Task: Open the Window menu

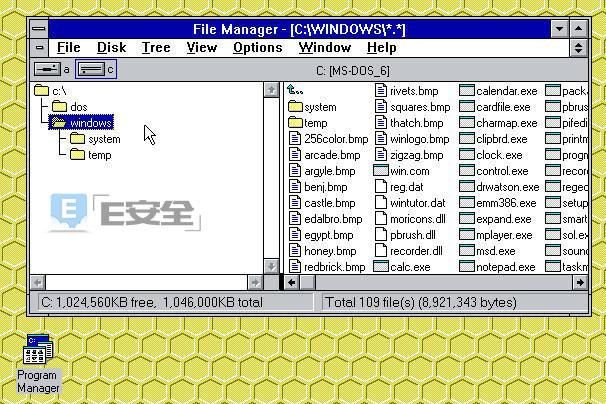Action: [325, 48]
